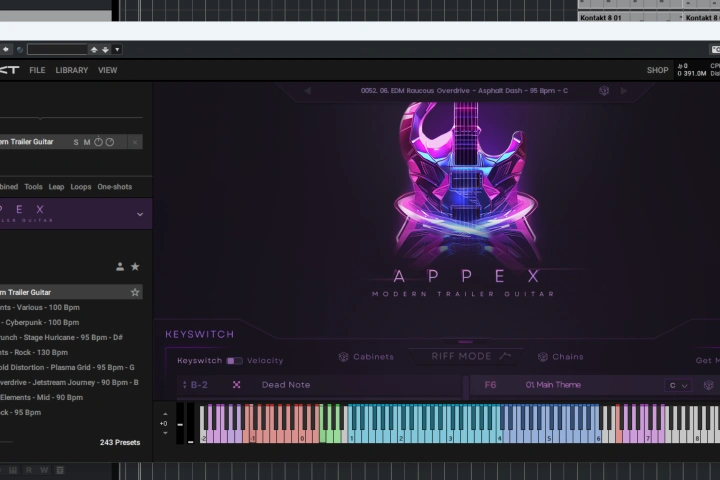Open the SHOP link
The width and height of the screenshot is (720, 480).
pos(658,70)
